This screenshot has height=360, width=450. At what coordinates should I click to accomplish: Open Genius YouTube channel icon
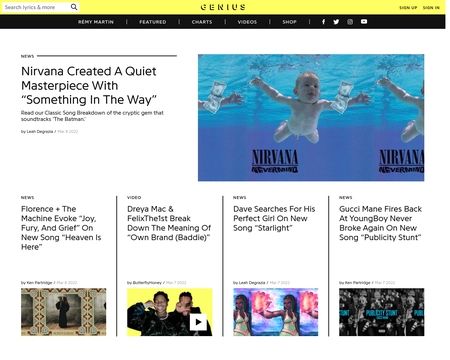click(364, 22)
